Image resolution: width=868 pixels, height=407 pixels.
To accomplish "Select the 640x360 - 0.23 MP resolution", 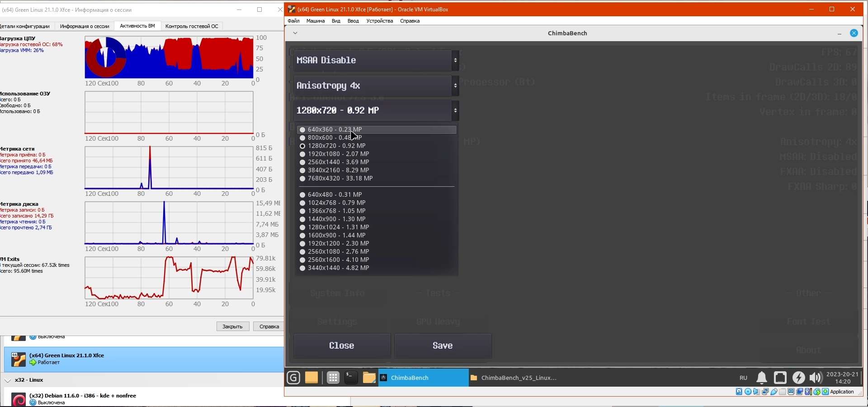I will [x=377, y=130].
